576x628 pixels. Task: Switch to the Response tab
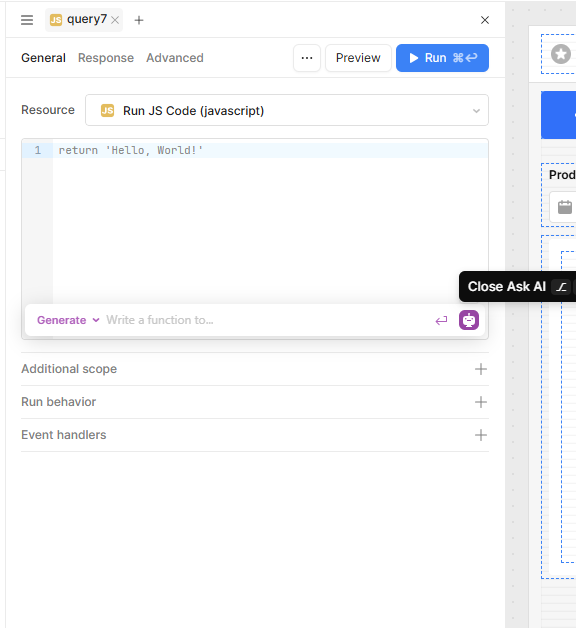[106, 58]
